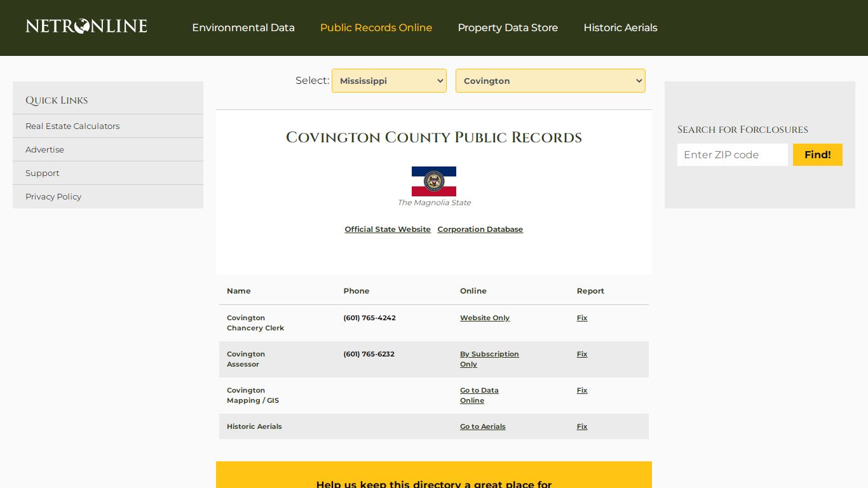Open Real Estate Calculators quick link

click(x=72, y=126)
